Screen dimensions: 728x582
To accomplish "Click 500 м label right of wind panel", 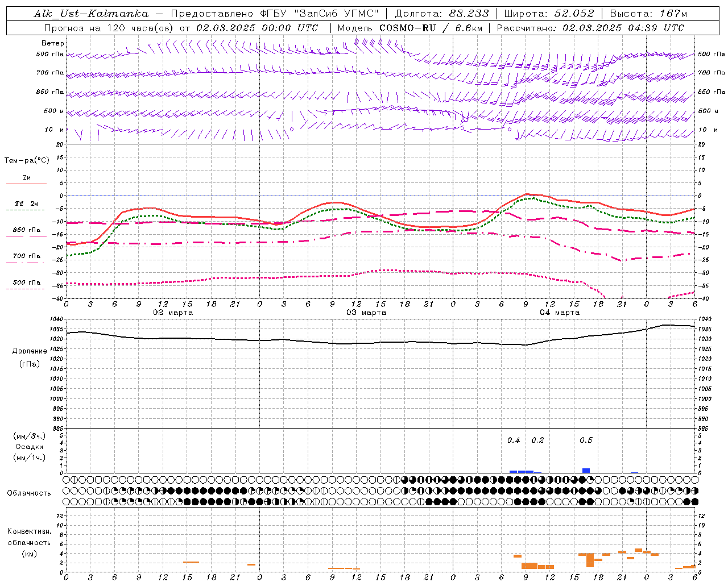I will tap(708, 111).
